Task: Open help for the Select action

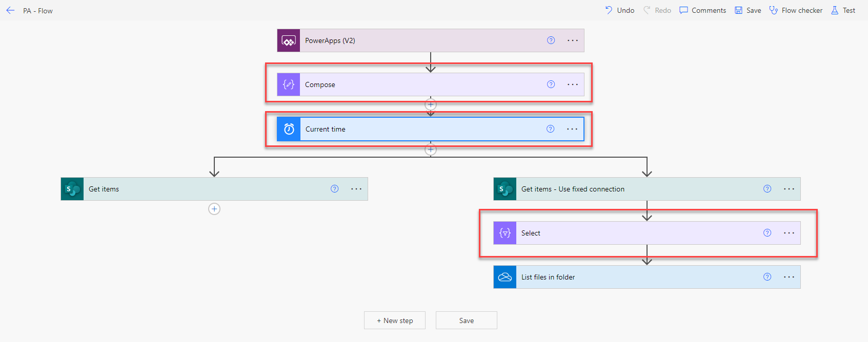Action: 767,233
